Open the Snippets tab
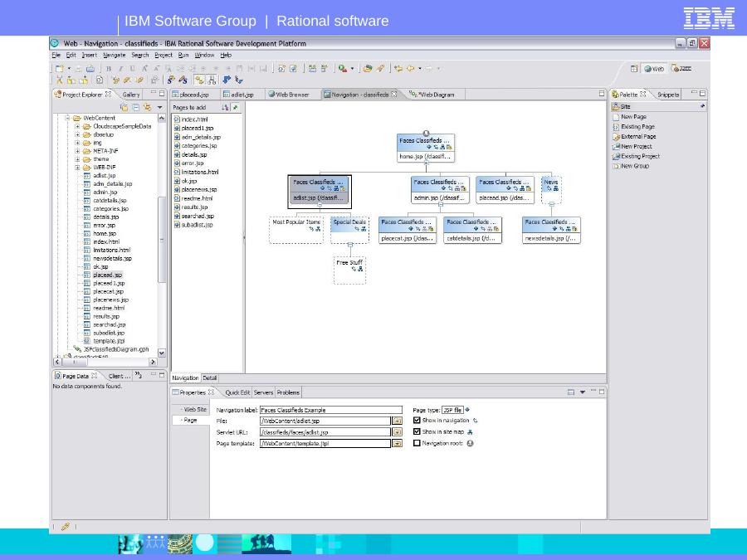Image resolution: width=747 pixels, height=560 pixels. click(668, 95)
